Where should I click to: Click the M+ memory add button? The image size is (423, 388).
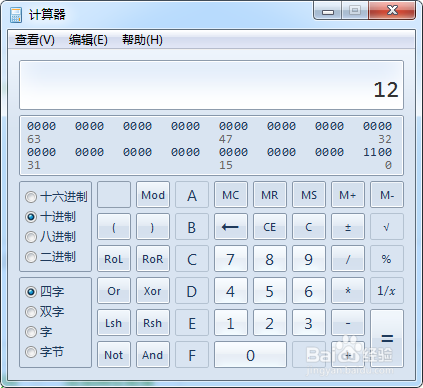348,195
